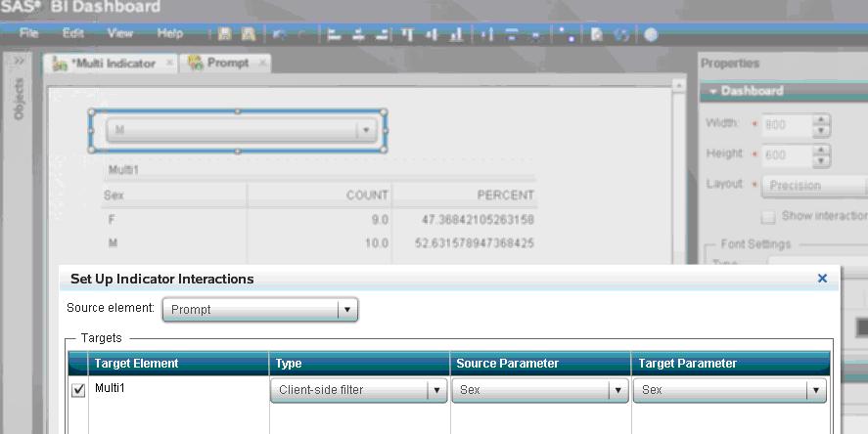Click the distribute vertically icon
The image size is (868, 434).
512,35
